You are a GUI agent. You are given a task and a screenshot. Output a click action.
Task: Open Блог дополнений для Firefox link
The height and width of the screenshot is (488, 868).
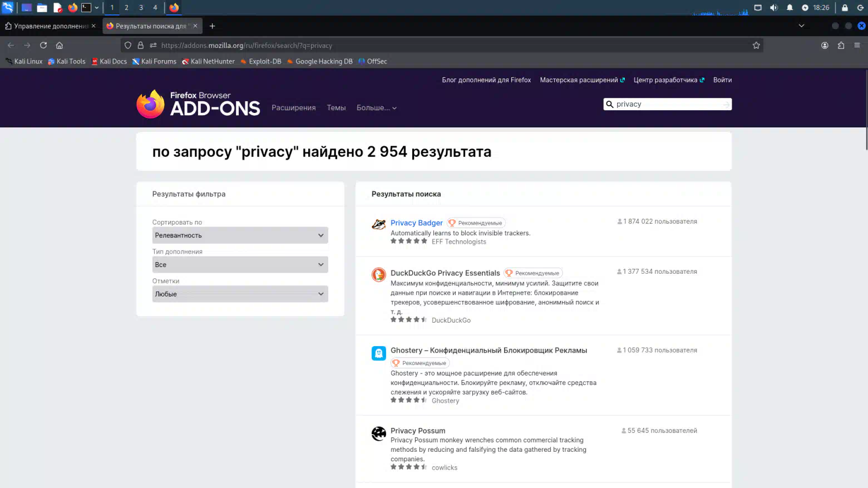(x=486, y=80)
